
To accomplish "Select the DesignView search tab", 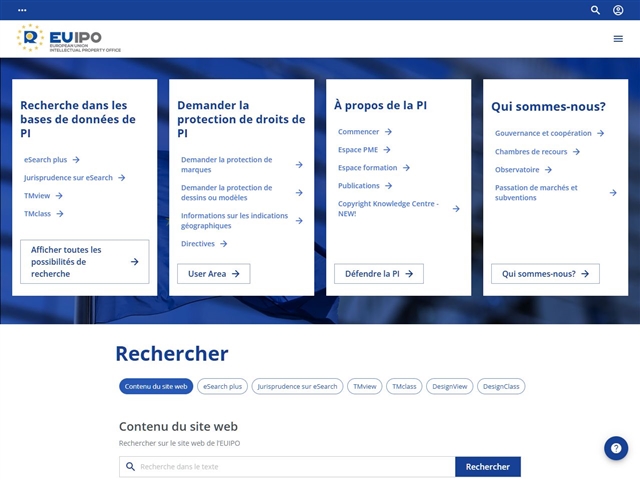I will click(449, 386).
